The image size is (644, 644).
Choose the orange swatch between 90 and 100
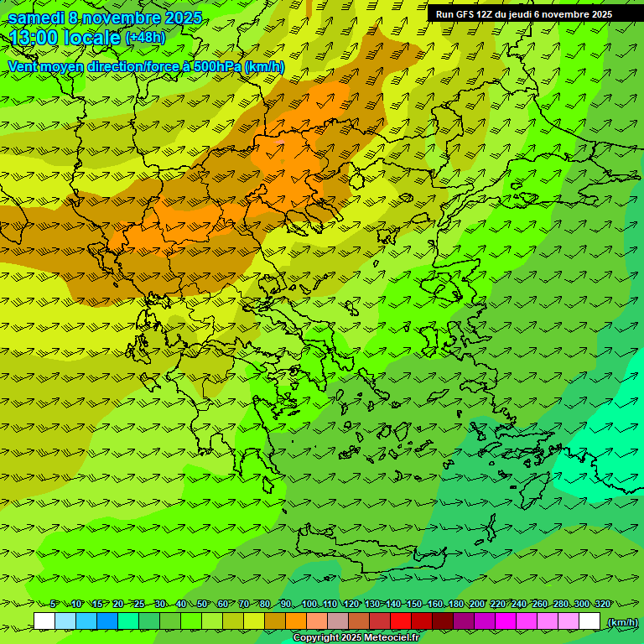(296, 621)
